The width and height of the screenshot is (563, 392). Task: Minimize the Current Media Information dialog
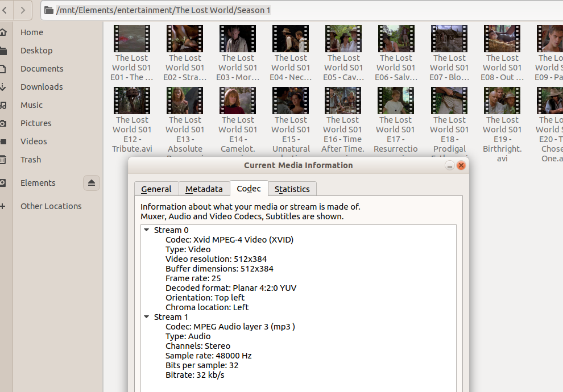pyautogui.click(x=449, y=165)
